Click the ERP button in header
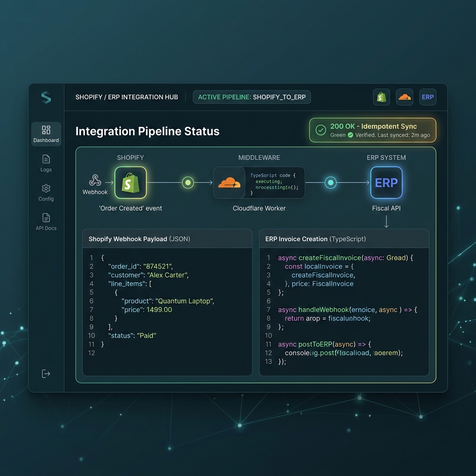The height and width of the screenshot is (476, 476). [428, 97]
